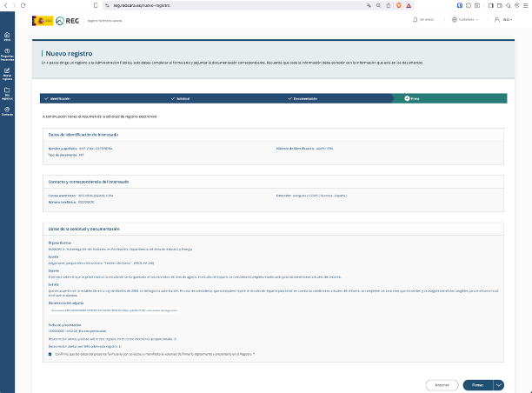Open the Contacto sidebar icon
532x393 pixels.
7,110
